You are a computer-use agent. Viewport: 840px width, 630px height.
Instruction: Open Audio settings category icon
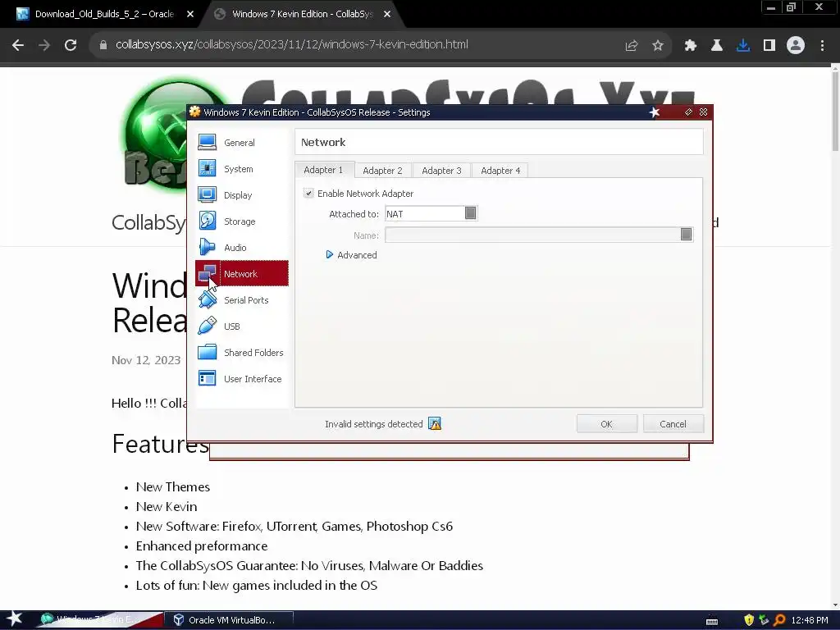click(207, 248)
